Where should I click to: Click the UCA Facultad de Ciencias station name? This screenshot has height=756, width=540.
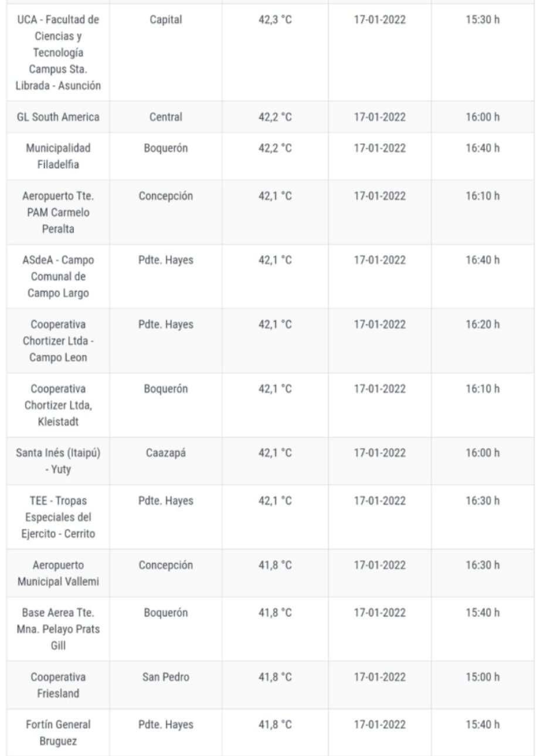tap(58, 52)
